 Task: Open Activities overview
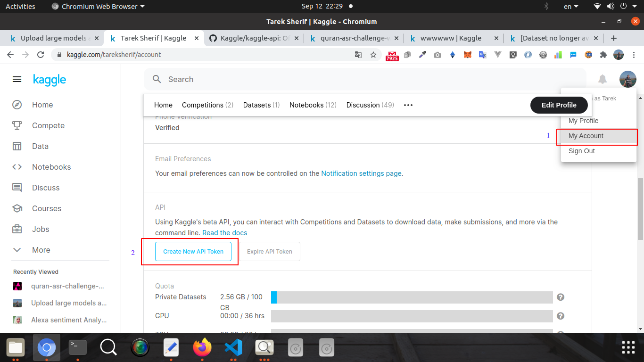(x=20, y=7)
